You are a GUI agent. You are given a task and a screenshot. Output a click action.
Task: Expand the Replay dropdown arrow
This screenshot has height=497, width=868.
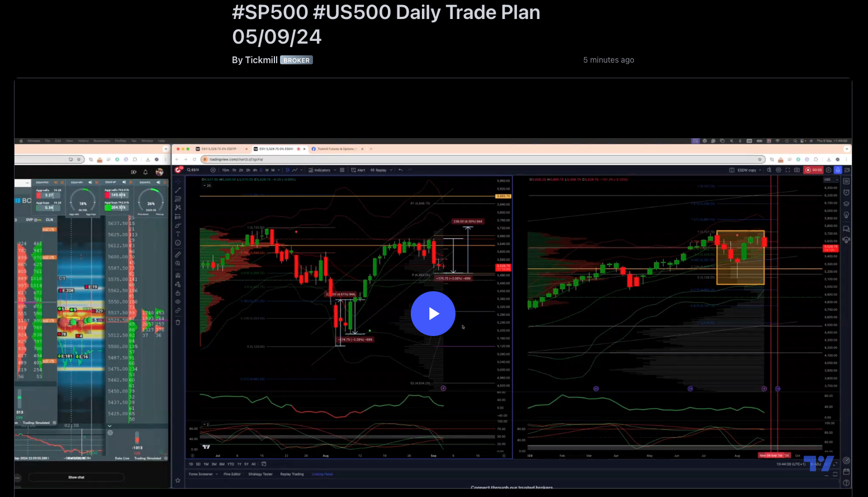[391, 170]
